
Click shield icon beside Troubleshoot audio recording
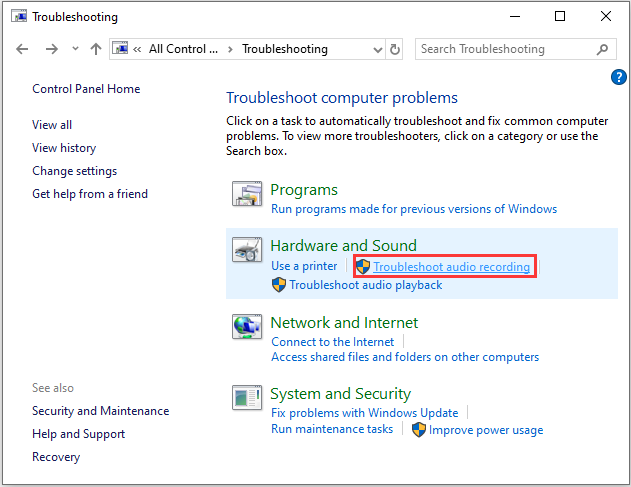[x=363, y=266]
